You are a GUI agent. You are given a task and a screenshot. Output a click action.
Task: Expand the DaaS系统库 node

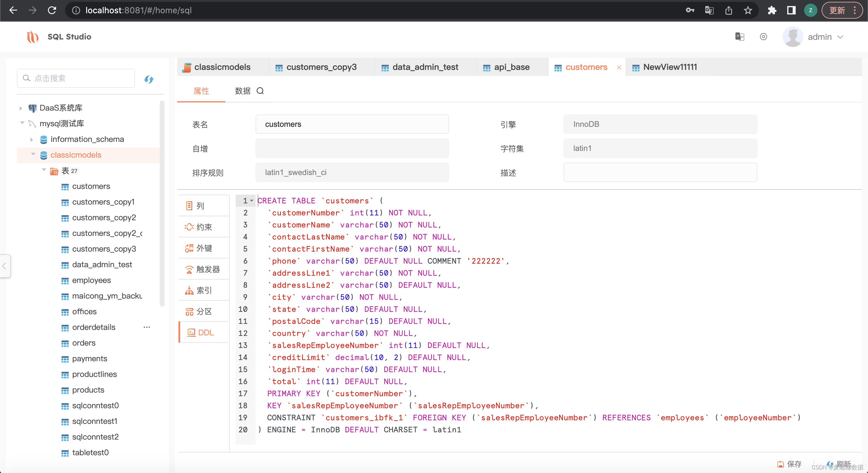(x=21, y=108)
